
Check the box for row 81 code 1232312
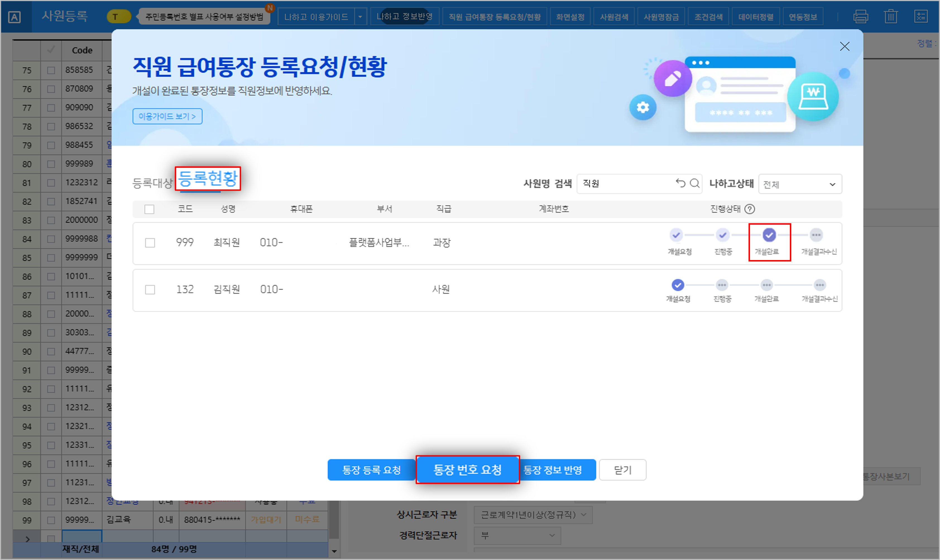pyautogui.click(x=51, y=183)
